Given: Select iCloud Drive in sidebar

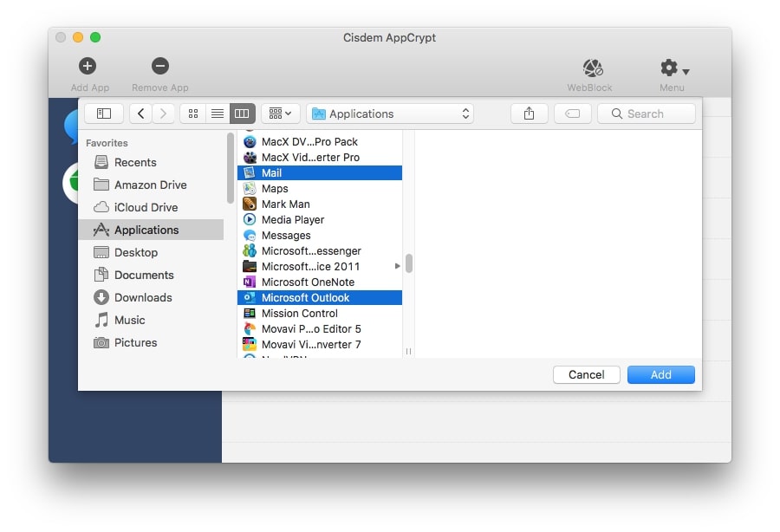Looking at the screenshot, I should tap(151, 207).
